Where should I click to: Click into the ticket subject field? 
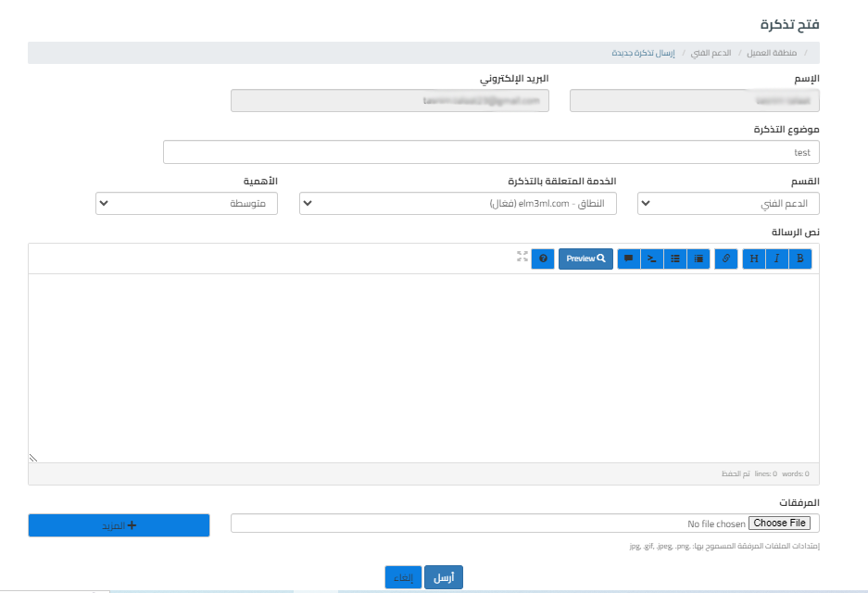tap(491, 152)
